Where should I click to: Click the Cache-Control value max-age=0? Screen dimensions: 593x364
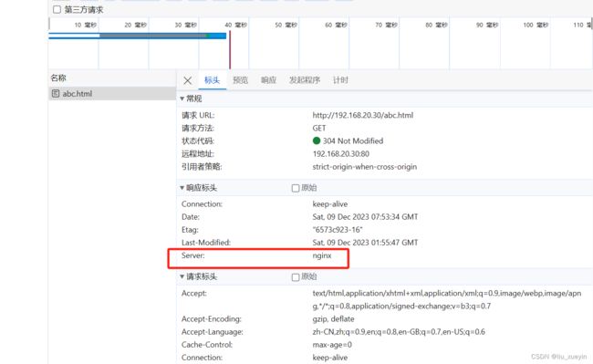click(332, 345)
